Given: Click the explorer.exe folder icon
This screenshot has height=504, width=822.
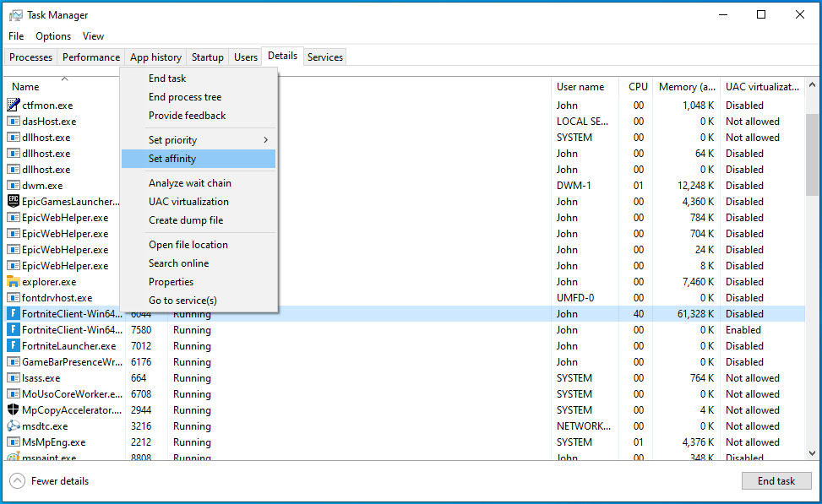Looking at the screenshot, I should coord(14,282).
